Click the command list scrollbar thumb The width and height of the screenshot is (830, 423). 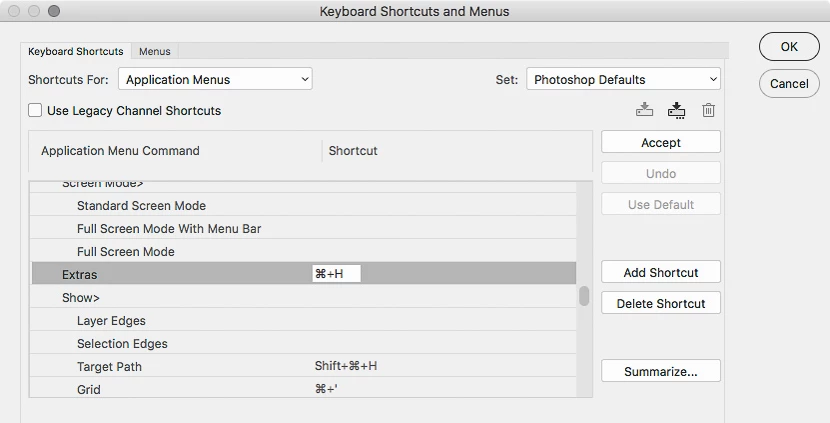(584, 296)
